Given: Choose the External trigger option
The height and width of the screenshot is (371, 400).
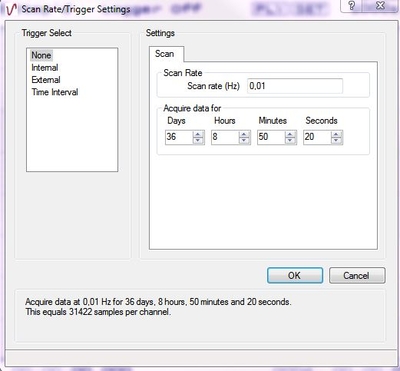Looking at the screenshot, I should (46, 80).
